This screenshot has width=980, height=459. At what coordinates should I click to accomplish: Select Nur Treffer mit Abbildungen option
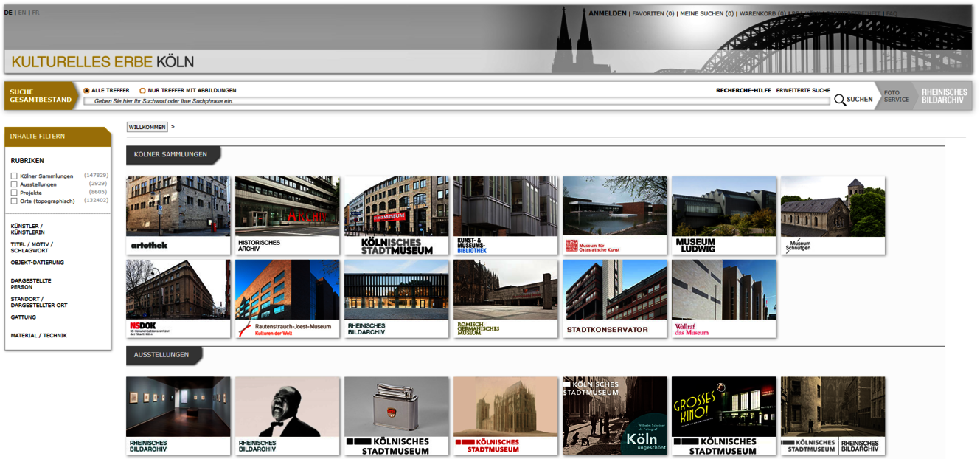tap(142, 91)
